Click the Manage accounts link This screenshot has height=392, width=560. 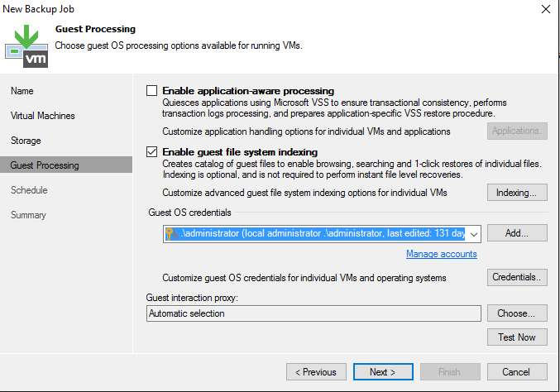(x=442, y=254)
